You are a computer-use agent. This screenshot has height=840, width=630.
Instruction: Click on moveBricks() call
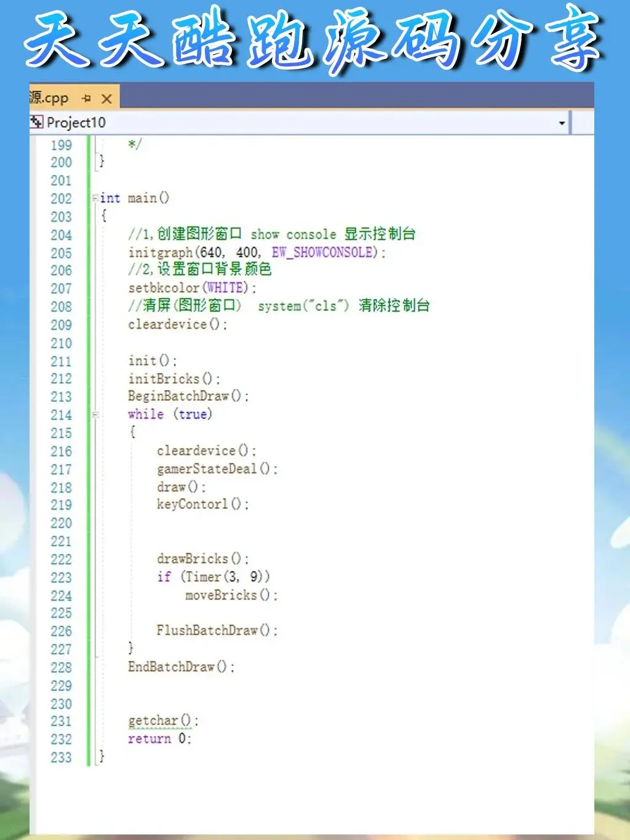coord(231,595)
